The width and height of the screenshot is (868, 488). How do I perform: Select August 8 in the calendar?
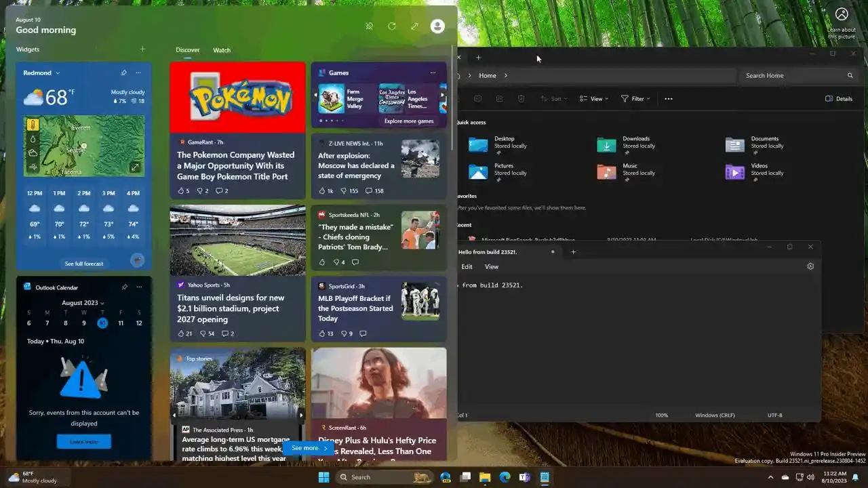66,323
